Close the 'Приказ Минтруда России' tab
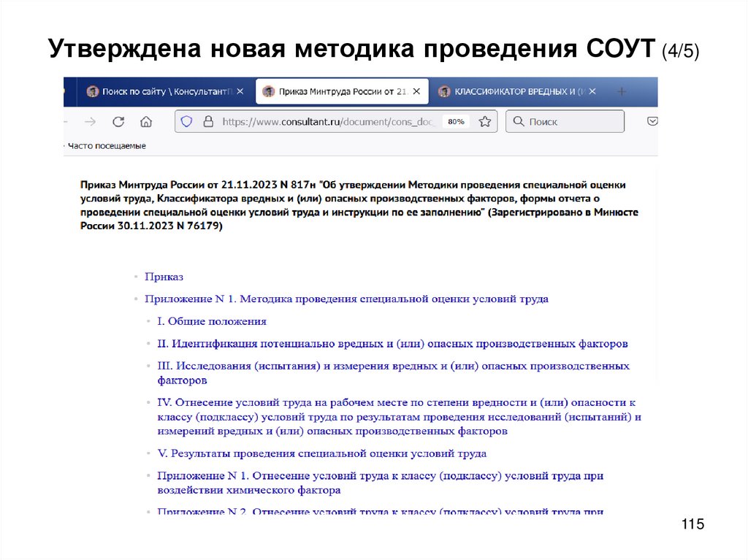Image resolution: width=748 pixels, height=560 pixels. (x=416, y=91)
